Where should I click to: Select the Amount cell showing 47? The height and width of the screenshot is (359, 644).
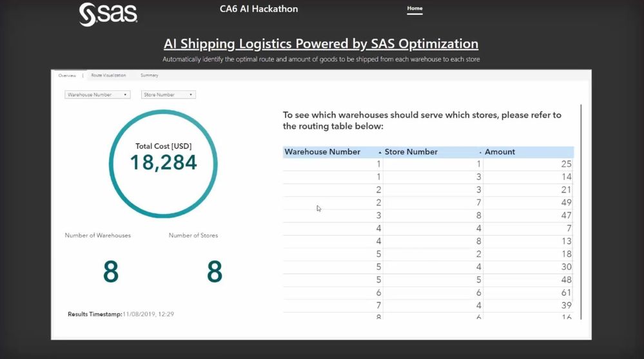528,216
